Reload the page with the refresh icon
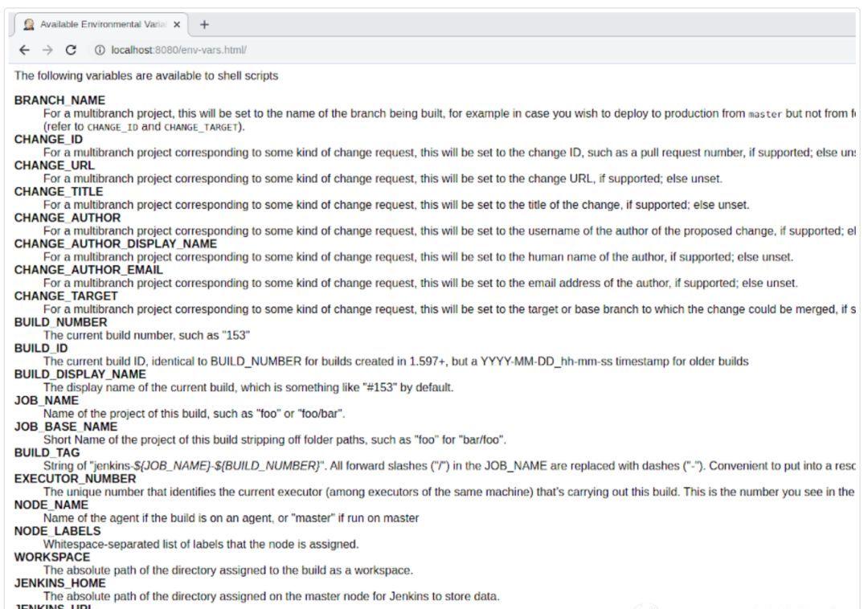Viewport: 868px width, 609px height. point(71,50)
